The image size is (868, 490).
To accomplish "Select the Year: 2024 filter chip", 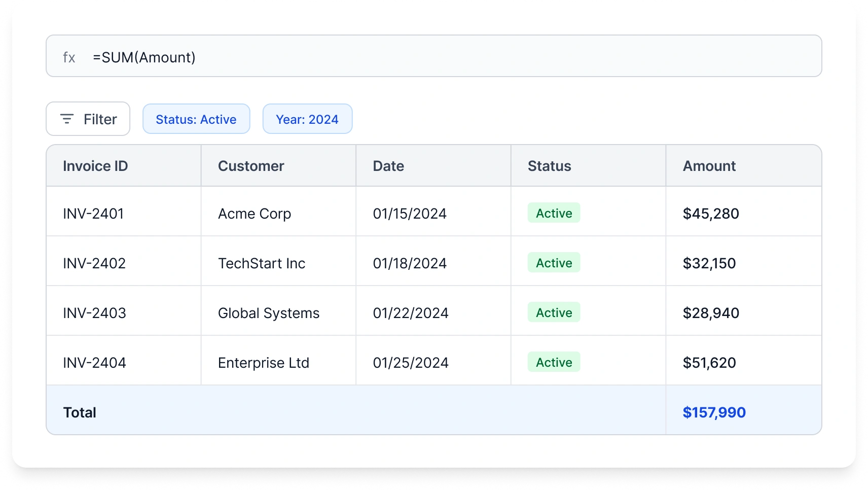I will pyautogui.click(x=307, y=119).
